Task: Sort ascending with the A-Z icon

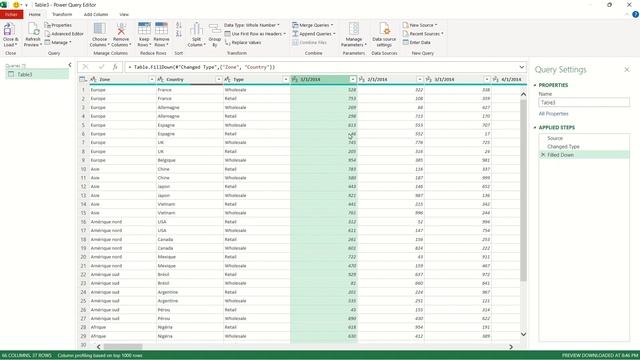Action: click(179, 25)
